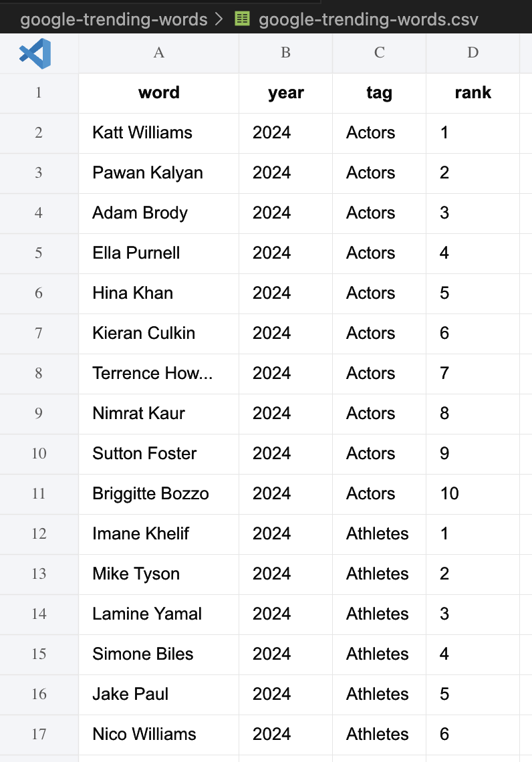Select column header C
The image size is (532, 762).
click(x=379, y=53)
